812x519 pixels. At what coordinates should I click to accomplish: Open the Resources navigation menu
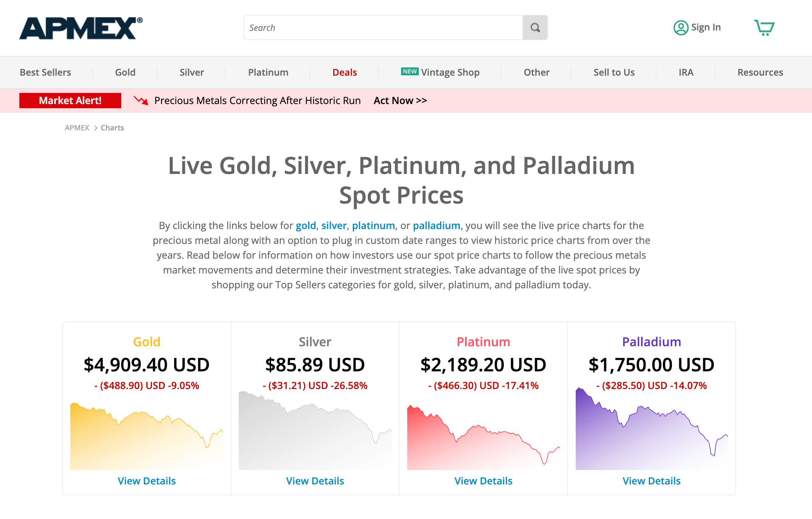tap(760, 72)
